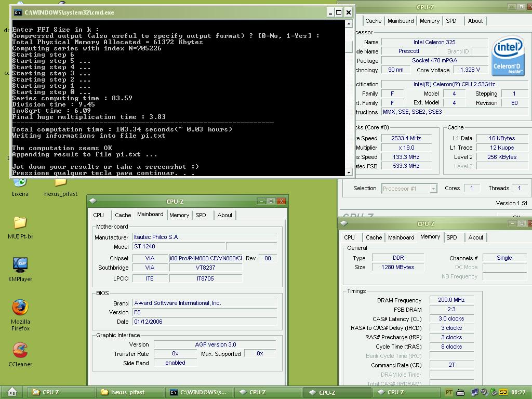Viewport: 532px width, 399px height.
Task: Open Mainboard tab in top CPU-Z window
Action: pos(401,21)
